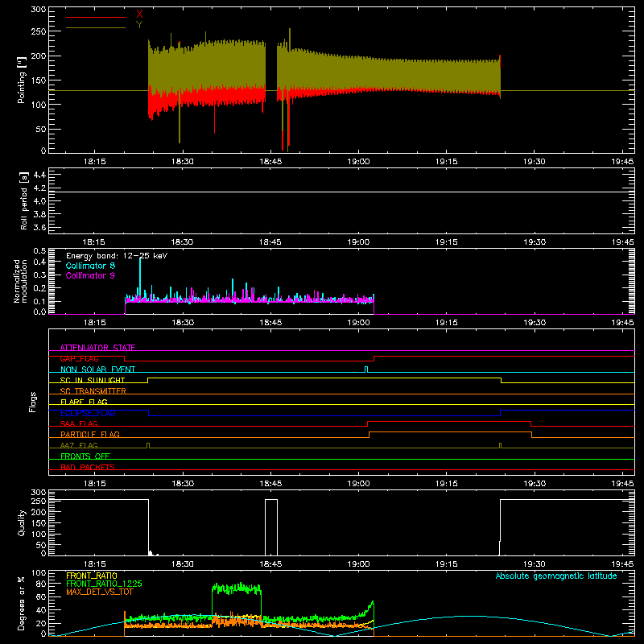Viewport: 644px width, 644px height.
Task: Click the red X legend label
Action: tap(139, 14)
